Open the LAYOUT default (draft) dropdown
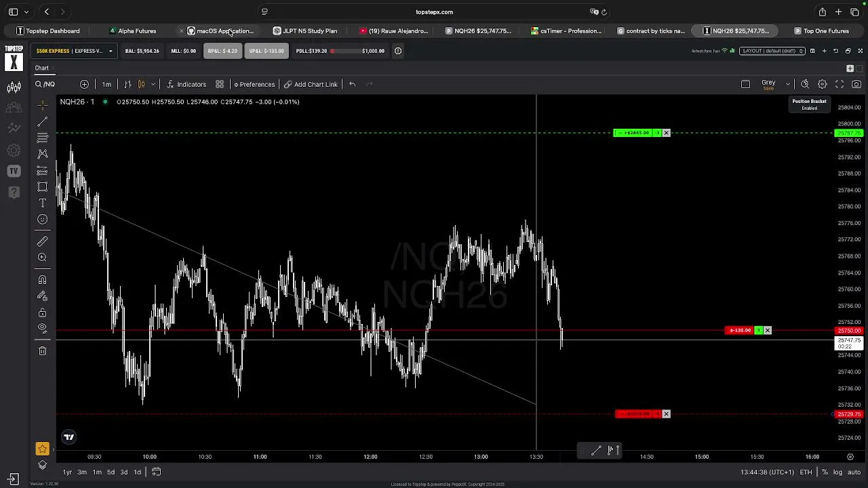The height and width of the screenshot is (488, 868). [772, 51]
